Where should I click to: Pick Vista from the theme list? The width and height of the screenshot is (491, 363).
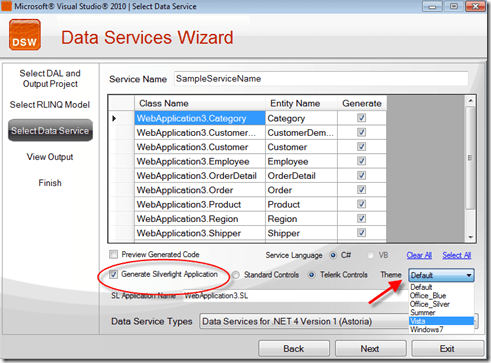click(x=441, y=321)
